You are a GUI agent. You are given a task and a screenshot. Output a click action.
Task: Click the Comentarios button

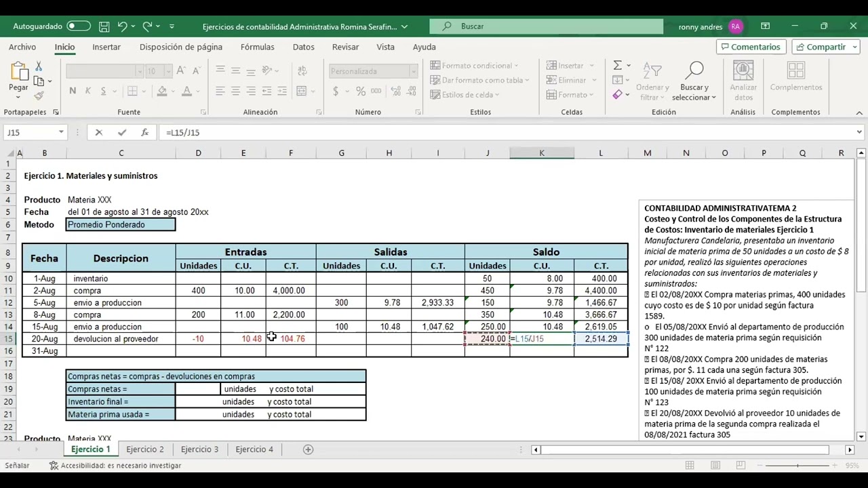(751, 47)
